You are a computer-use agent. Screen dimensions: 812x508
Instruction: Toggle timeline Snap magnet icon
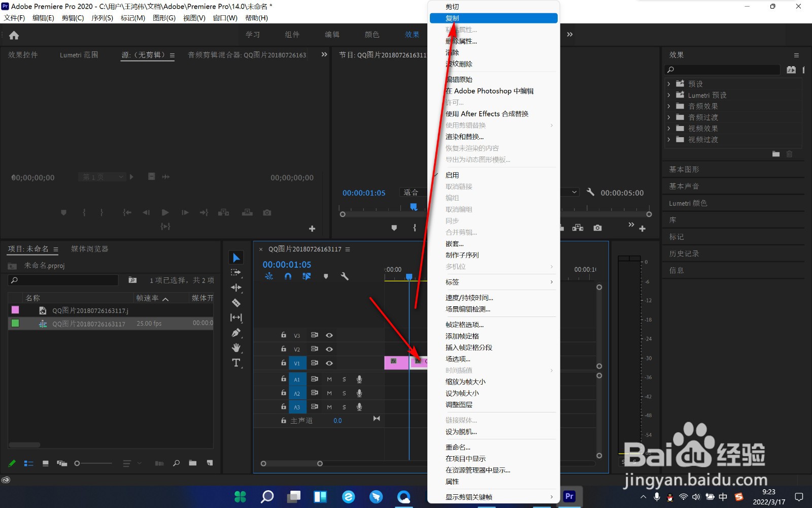click(x=288, y=276)
